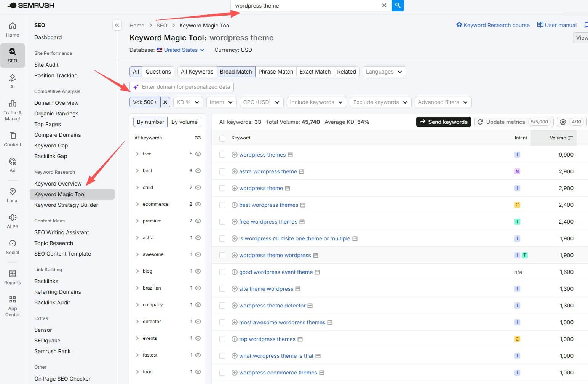Open the Social section icon
The image size is (588, 384).
coord(13,247)
